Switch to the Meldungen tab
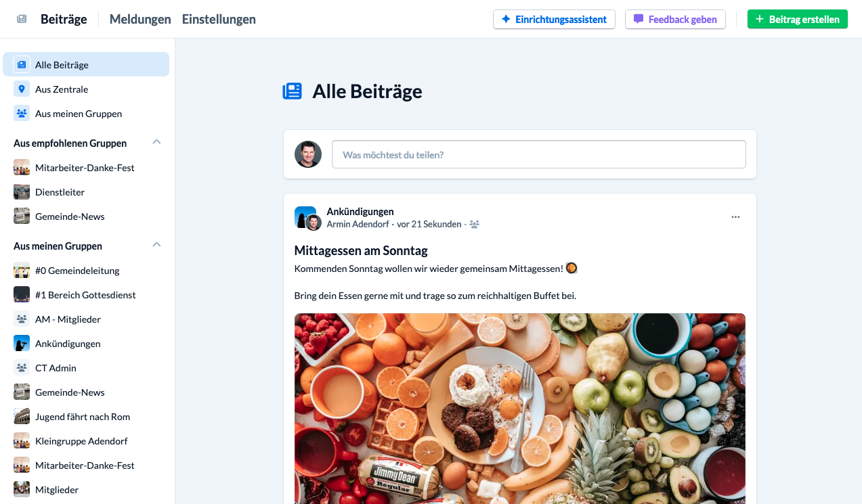Viewport: 862px width, 504px height. pyautogui.click(x=140, y=19)
